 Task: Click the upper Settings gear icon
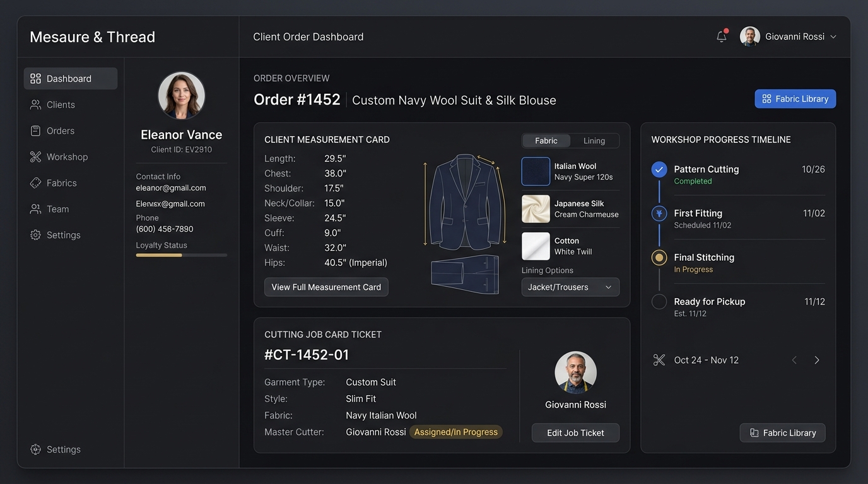pyautogui.click(x=35, y=235)
